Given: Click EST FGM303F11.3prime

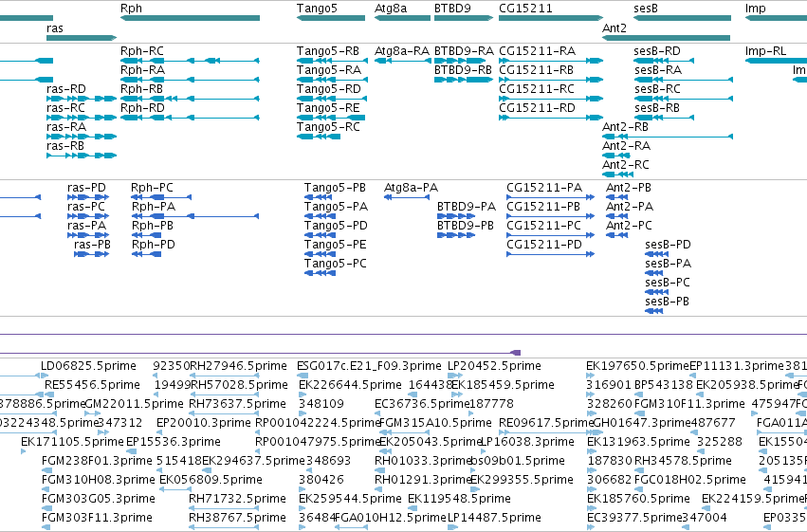Looking at the screenshot, I should [97, 518].
